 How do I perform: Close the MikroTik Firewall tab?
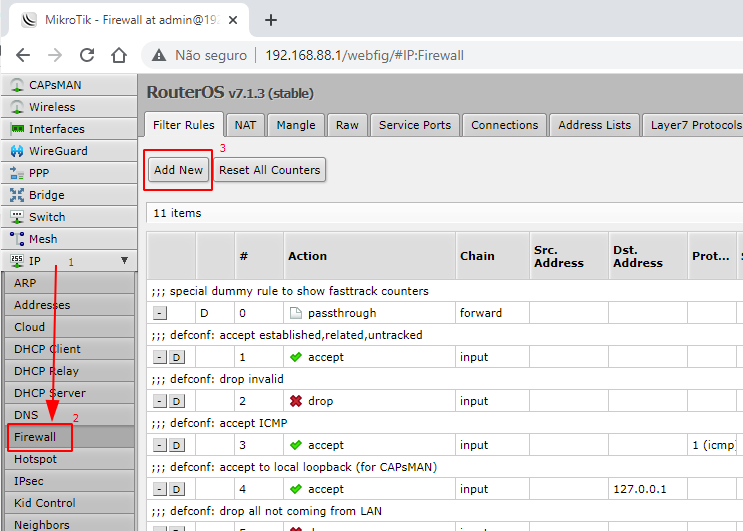pos(233,20)
